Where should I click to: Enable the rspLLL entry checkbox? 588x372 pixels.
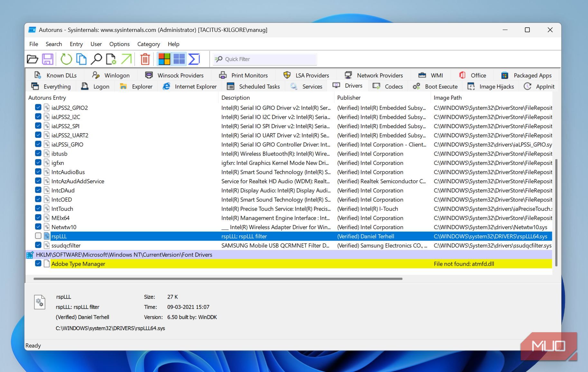point(38,236)
